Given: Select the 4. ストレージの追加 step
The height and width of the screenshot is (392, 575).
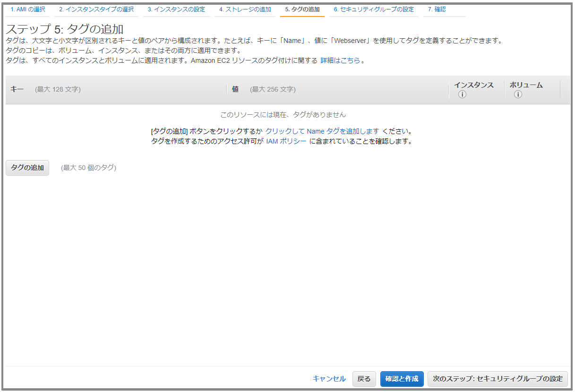Looking at the screenshot, I should pyautogui.click(x=245, y=9).
